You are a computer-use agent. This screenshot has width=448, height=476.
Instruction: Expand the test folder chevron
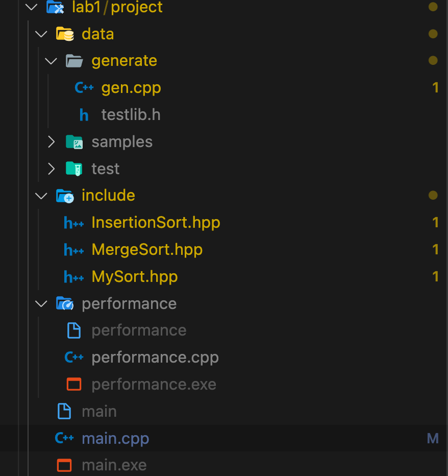pyautogui.click(x=51, y=169)
